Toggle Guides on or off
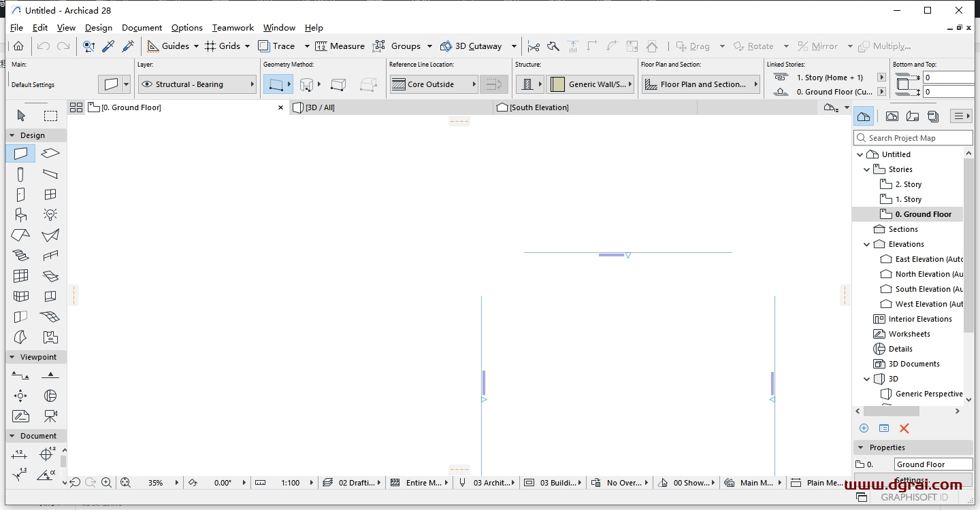 (x=168, y=46)
